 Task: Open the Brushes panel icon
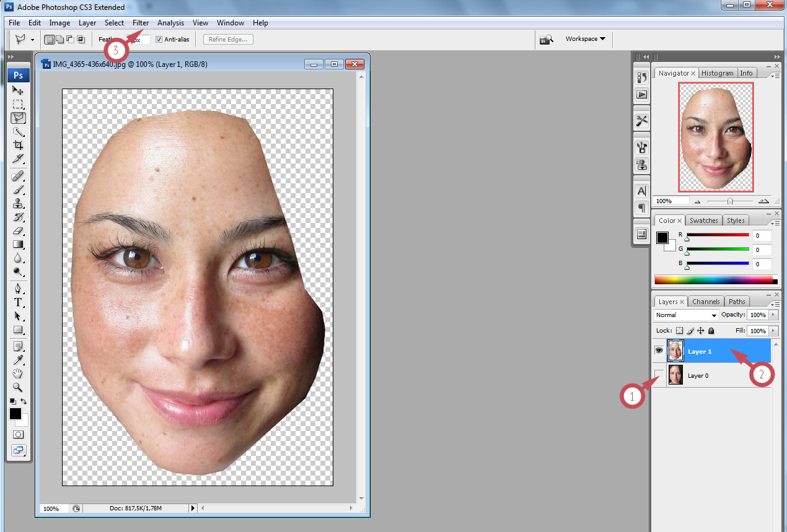[x=641, y=148]
